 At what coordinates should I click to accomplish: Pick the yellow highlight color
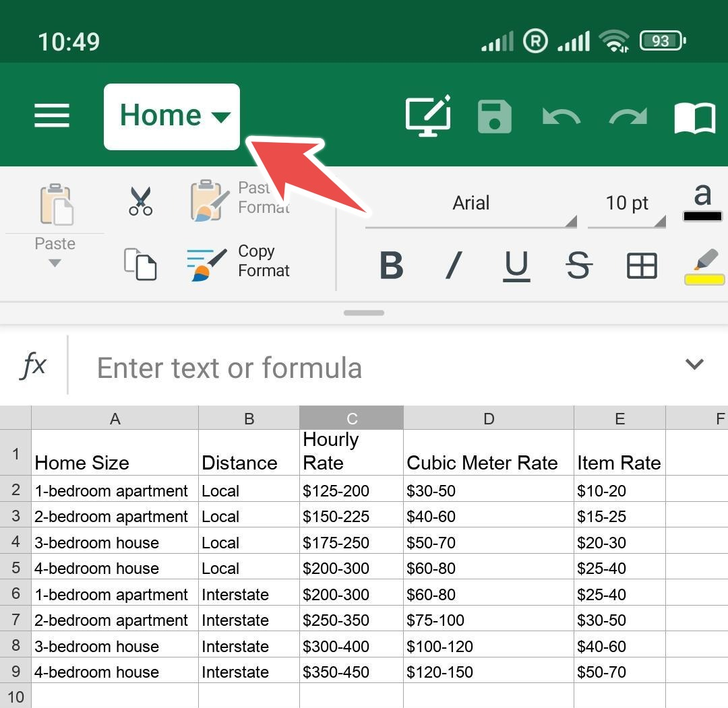(x=704, y=266)
